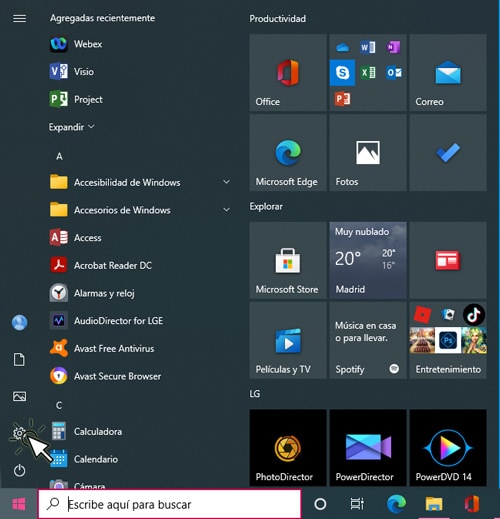Viewport: 500px width, 519px height.
Task: Open the red News tile
Action: tap(448, 260)
